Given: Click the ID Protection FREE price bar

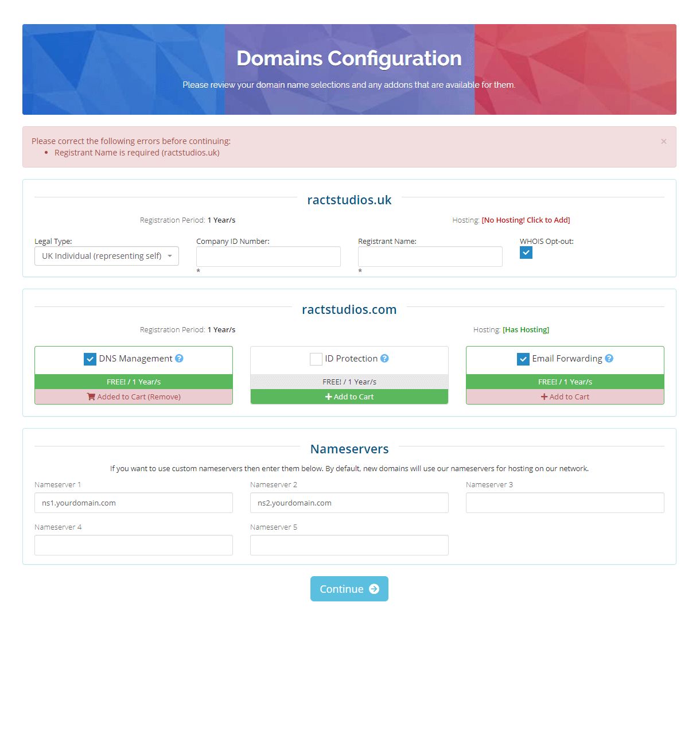Looking at the screenshot, I should (349, 382).
